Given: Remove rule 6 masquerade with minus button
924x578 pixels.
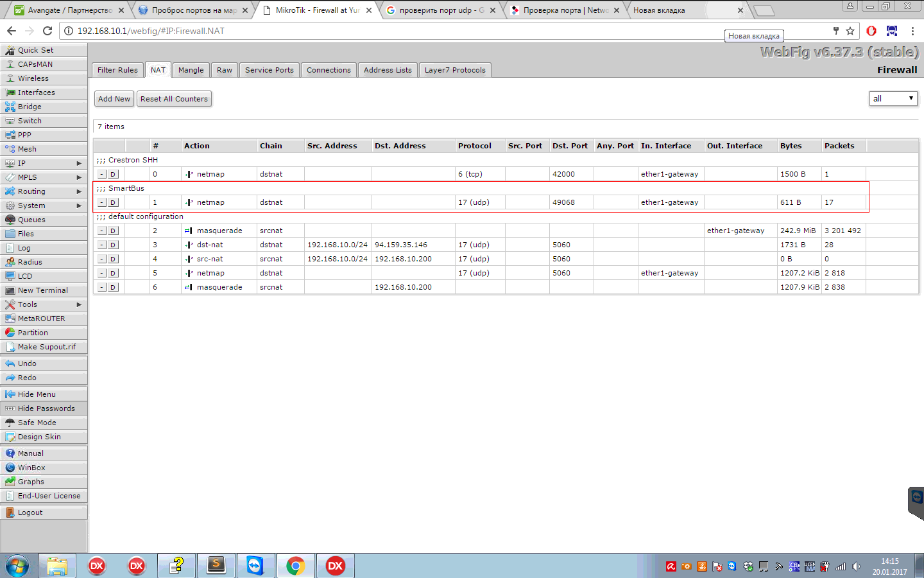Looking at the screenshot, I should 102,287.
